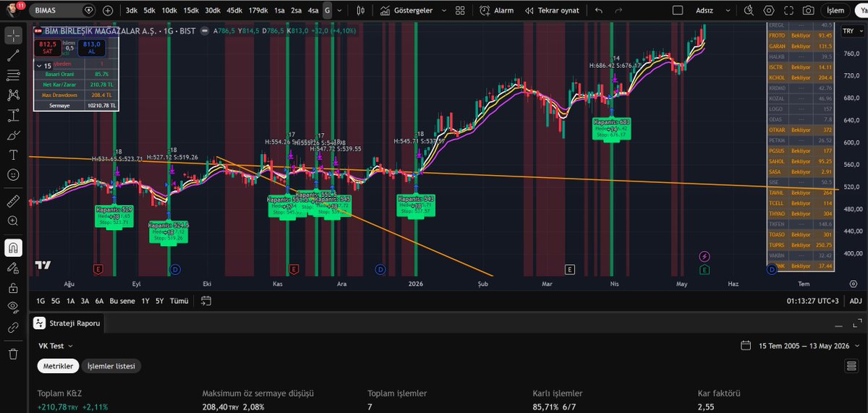Open the layout dropdown chevron
The image size is (868, 413).
726,11
